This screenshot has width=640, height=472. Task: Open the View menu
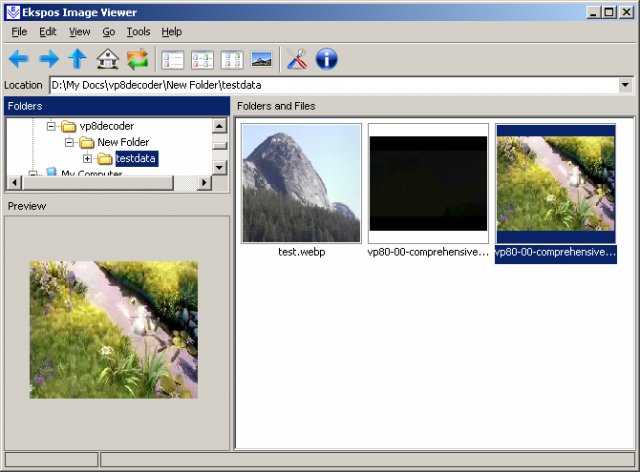(79, 32)
